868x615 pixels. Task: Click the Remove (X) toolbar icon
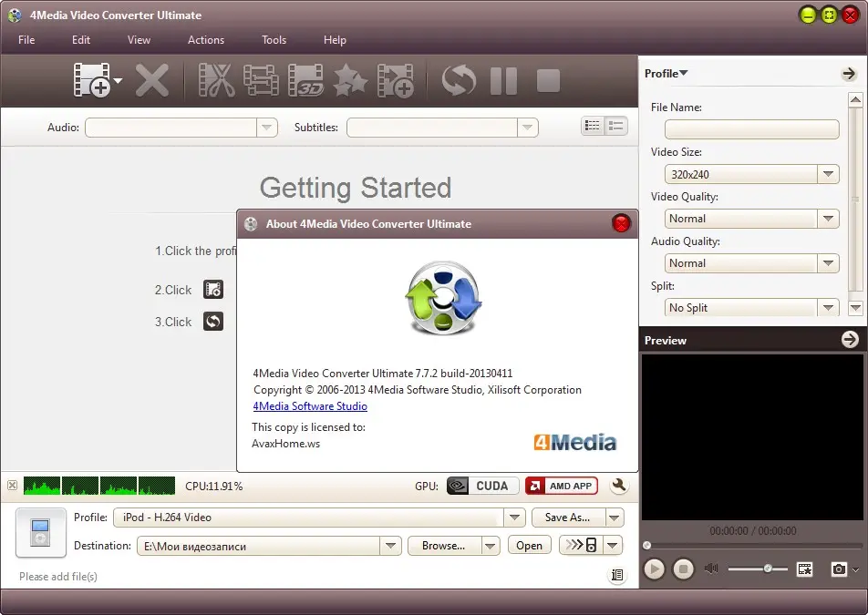[151, 81]
